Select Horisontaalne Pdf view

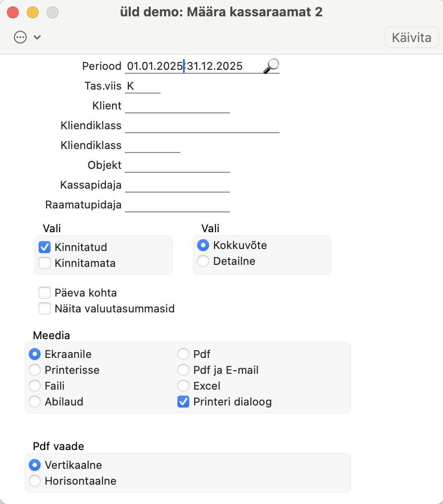(x=35, y=481)
